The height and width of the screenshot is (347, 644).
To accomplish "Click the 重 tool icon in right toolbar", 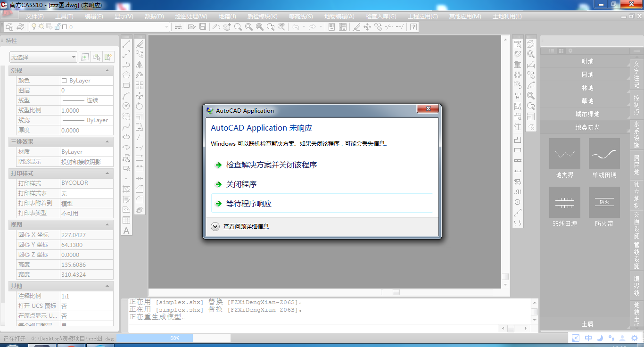I will 518,65.
